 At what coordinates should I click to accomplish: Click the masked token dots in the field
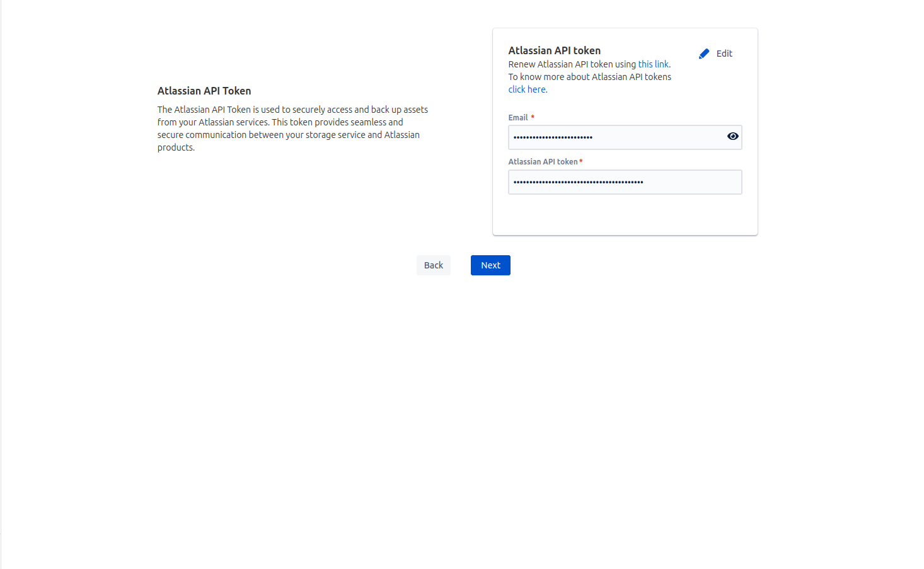pyautogui.click(x=578, y=182)
